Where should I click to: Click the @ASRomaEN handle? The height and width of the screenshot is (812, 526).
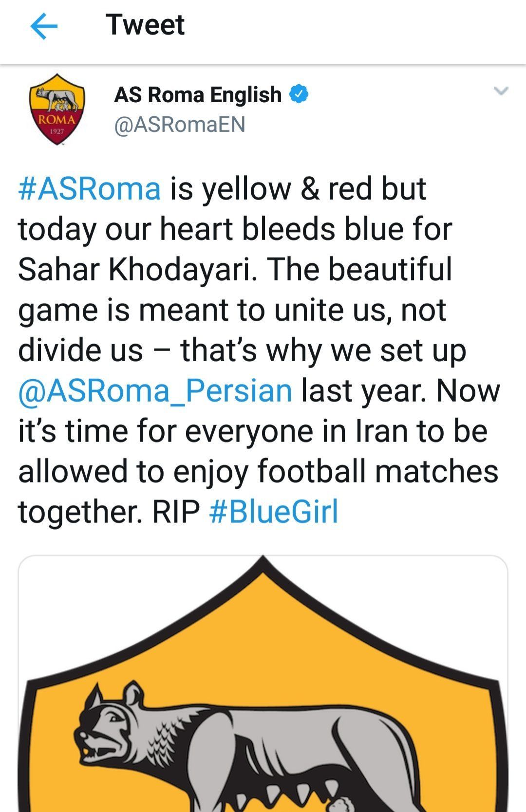180,125
